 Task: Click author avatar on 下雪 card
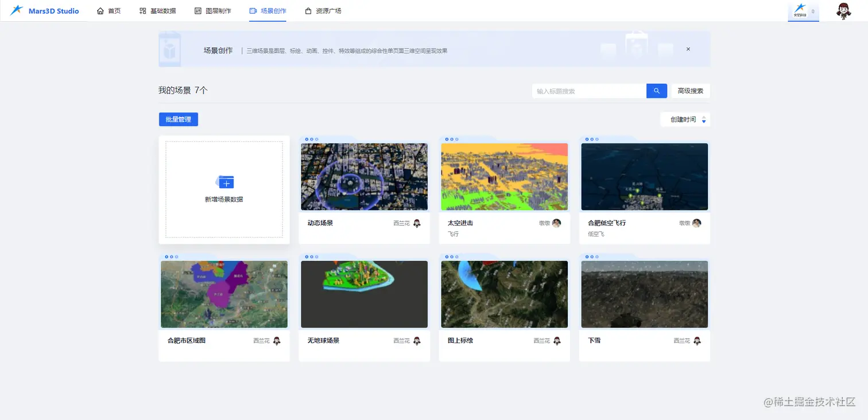(697, 341)
